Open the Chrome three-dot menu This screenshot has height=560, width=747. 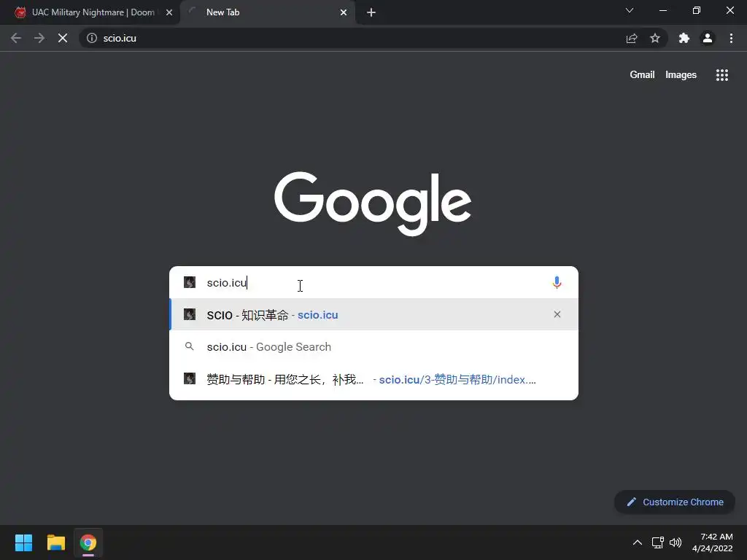tap(731, 38)
